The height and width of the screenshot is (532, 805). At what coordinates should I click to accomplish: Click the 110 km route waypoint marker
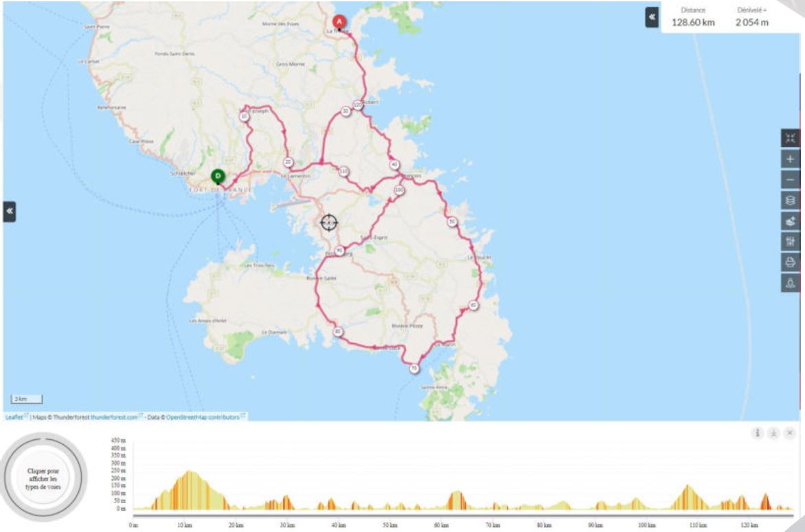coord(344,171)
